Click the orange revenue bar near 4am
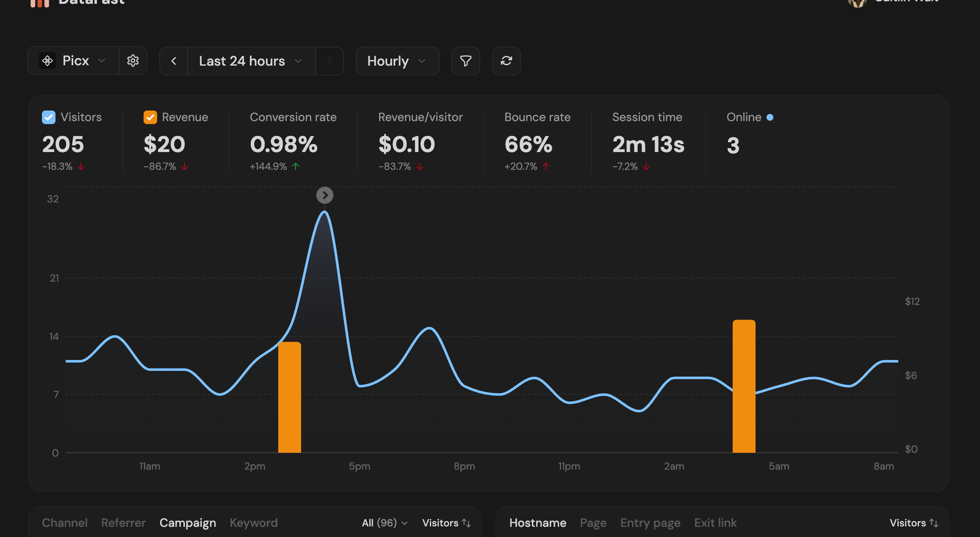 coord(744,386)
